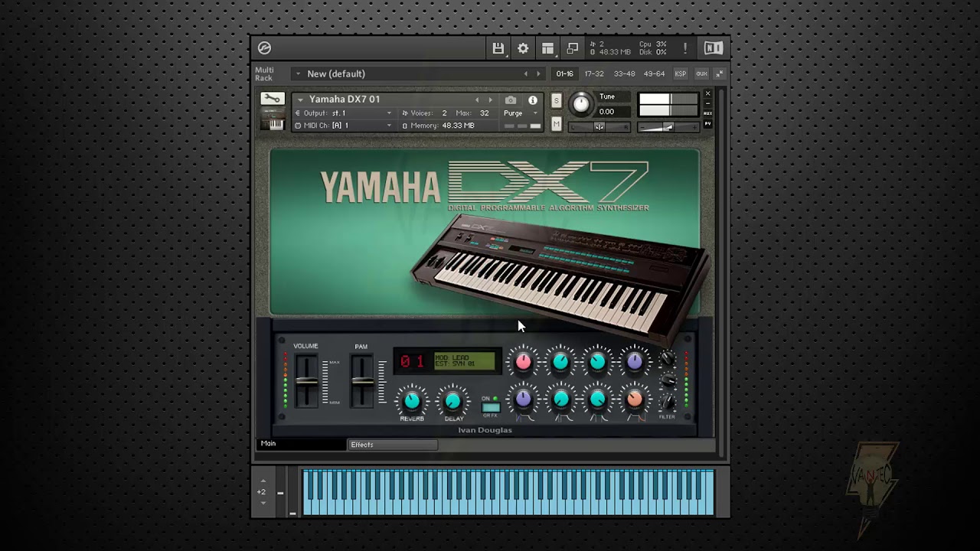The width and height of the screenshot is (980, 551).
Task: Click the orange bottom-row envelope knob
Action: coord(635,399)
